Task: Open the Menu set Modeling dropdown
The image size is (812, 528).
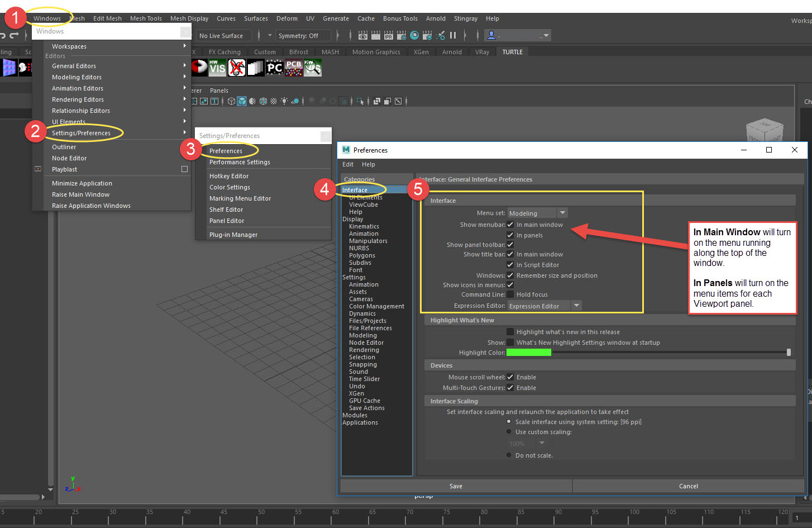Action: pyautogui.click(x=537, y=213)
